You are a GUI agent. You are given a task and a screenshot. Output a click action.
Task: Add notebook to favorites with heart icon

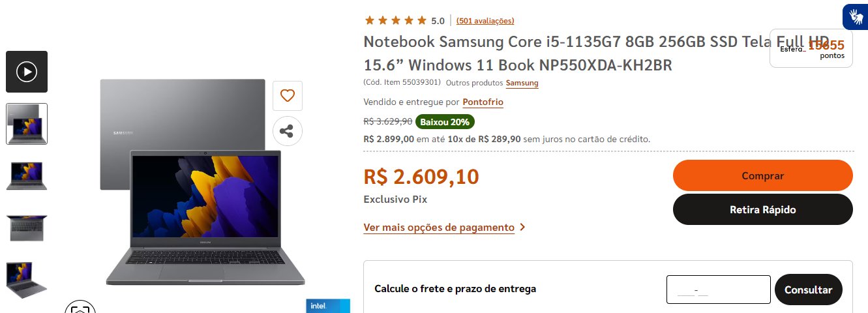[x=288, y=96]
